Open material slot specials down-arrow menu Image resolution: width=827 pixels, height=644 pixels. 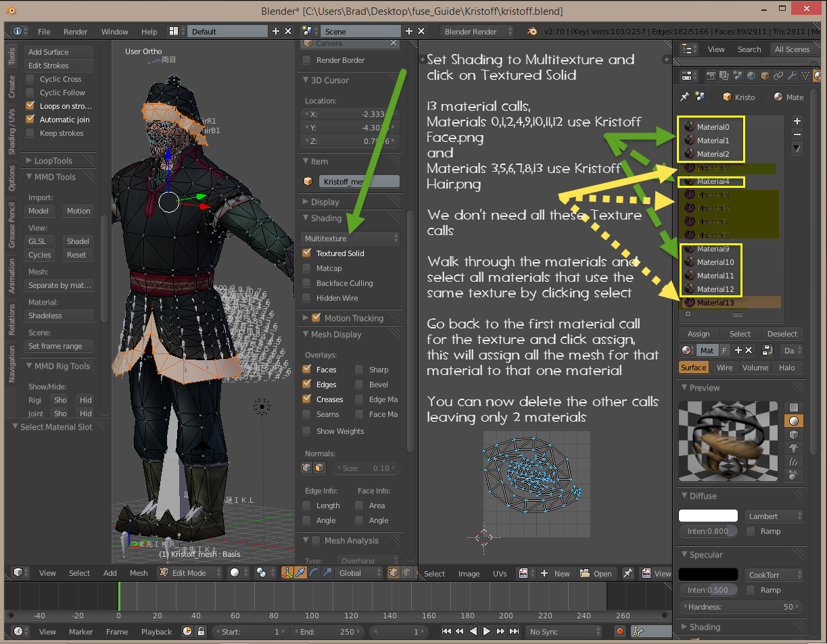coord(797,148)
